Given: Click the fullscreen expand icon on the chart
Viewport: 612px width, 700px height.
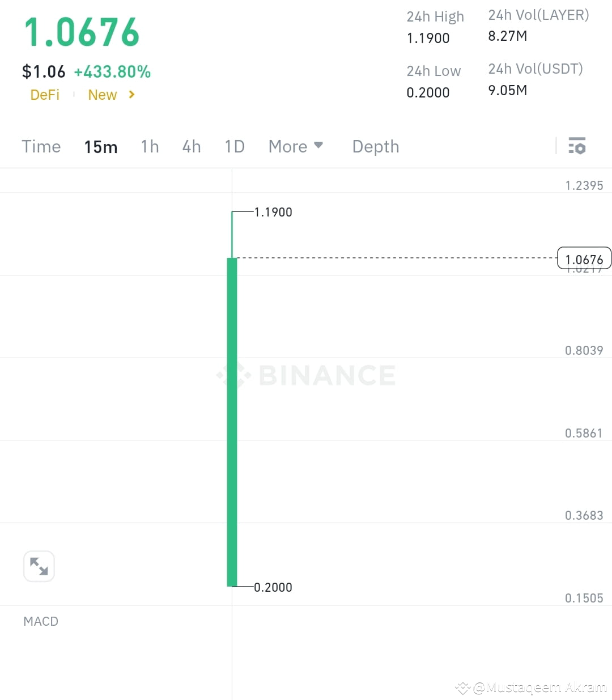Looking at the screenshot, I should (39, 566).
